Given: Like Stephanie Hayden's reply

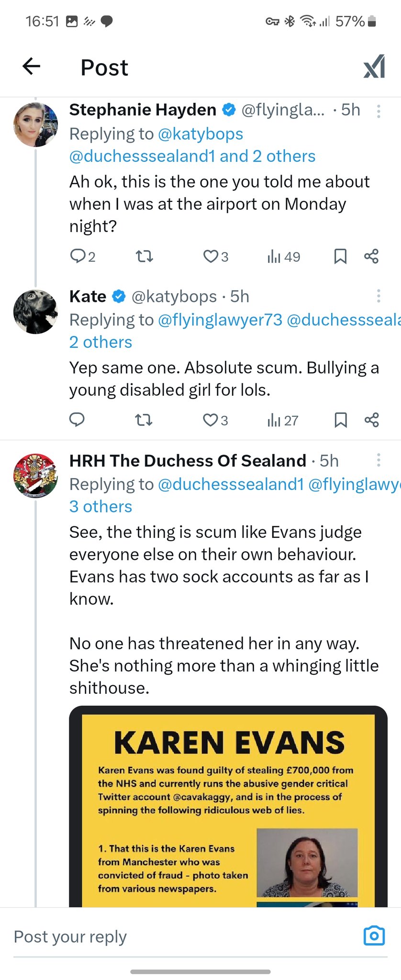Looking at the screenshot, I should pyautogui.click(x=211, y=256).
